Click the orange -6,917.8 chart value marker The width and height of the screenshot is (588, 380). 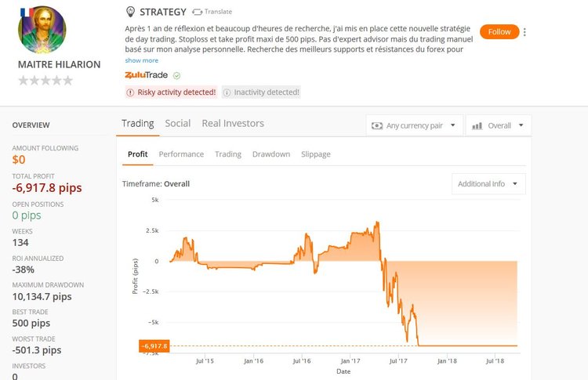(154, 346)
